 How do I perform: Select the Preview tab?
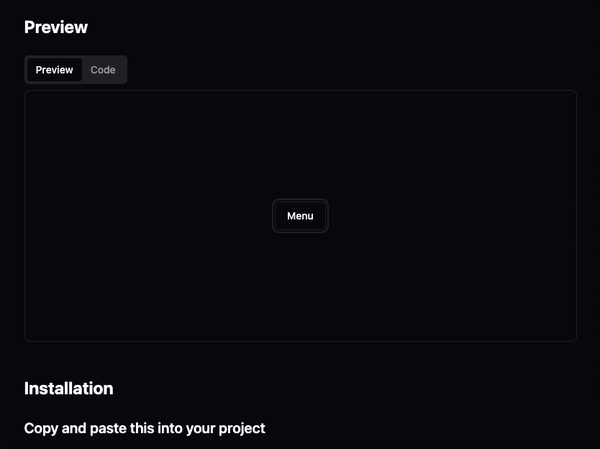(54, 70)
